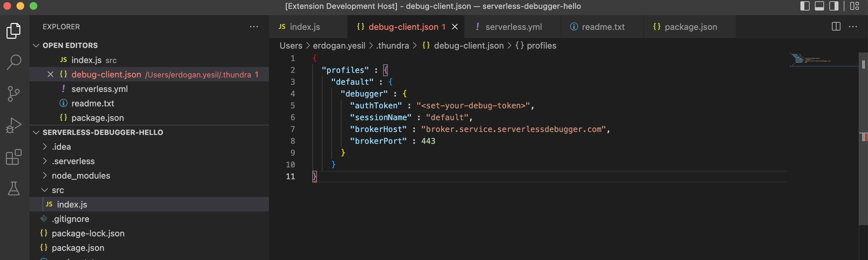Toggle bottom panel layout icon

point(819,6)
